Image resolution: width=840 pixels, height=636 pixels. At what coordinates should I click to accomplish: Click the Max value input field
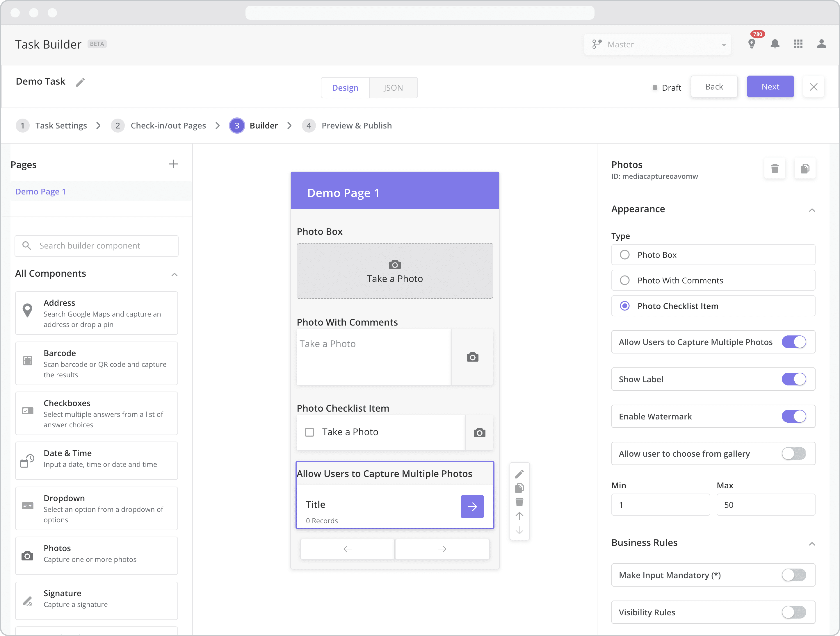[766, 504]
